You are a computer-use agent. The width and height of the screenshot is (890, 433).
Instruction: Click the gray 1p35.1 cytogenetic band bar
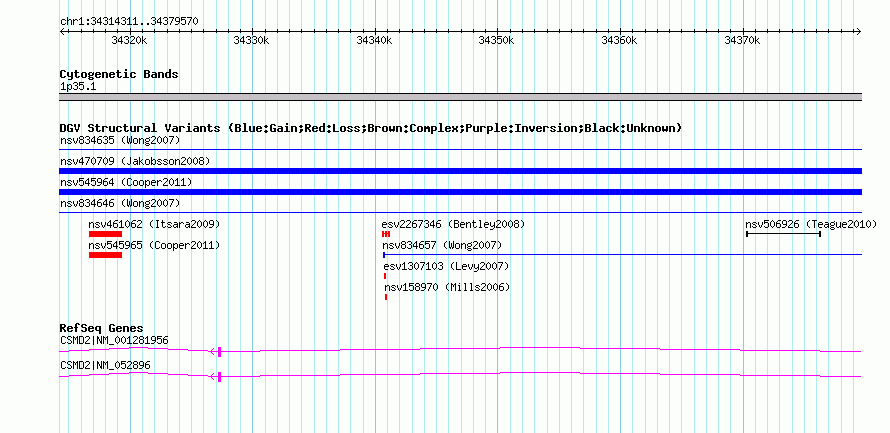(x=460, y=97)
